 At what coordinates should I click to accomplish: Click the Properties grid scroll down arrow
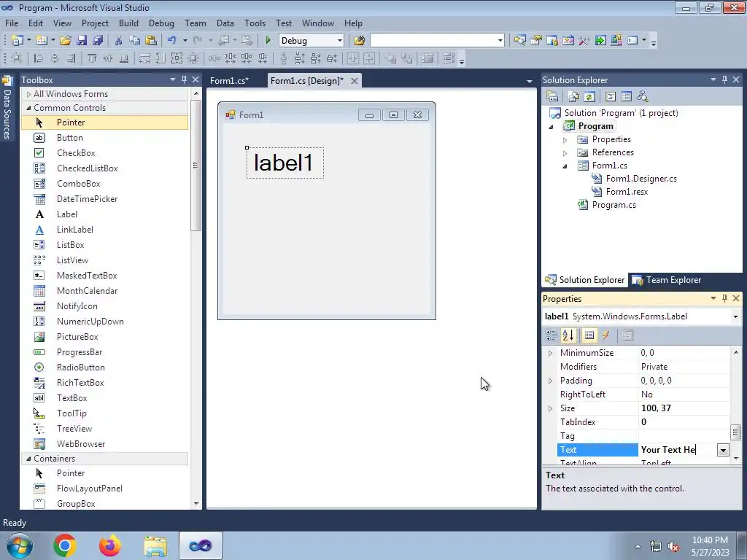pos(736,458)
